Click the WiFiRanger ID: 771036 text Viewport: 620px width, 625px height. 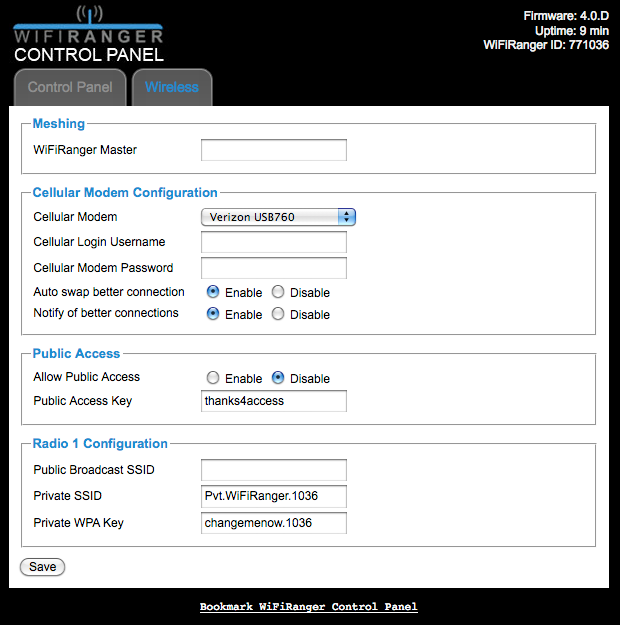point(546,45)
